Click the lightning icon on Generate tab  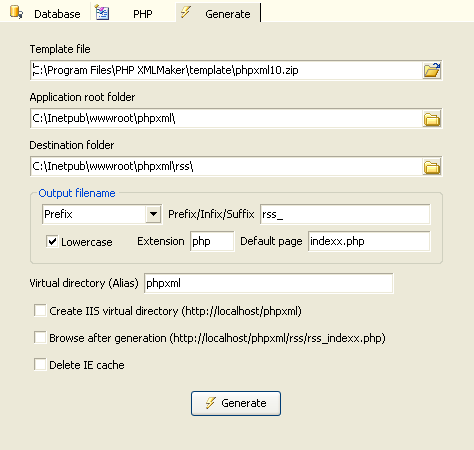pos(185,12)
